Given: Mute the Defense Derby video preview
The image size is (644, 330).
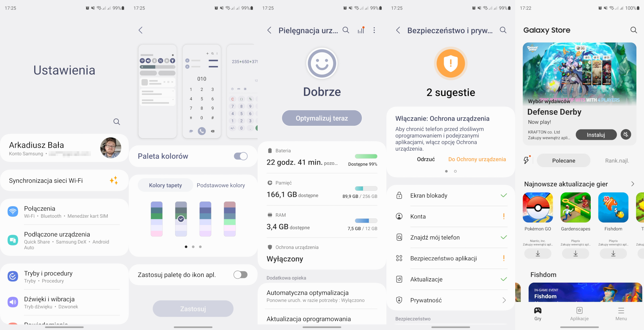Looking at the screenshot, I should coord(626,134).
